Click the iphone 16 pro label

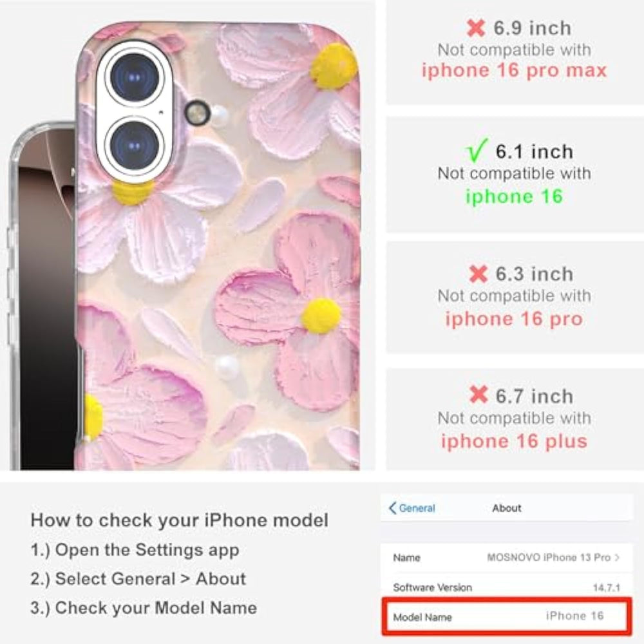(514, 319)
